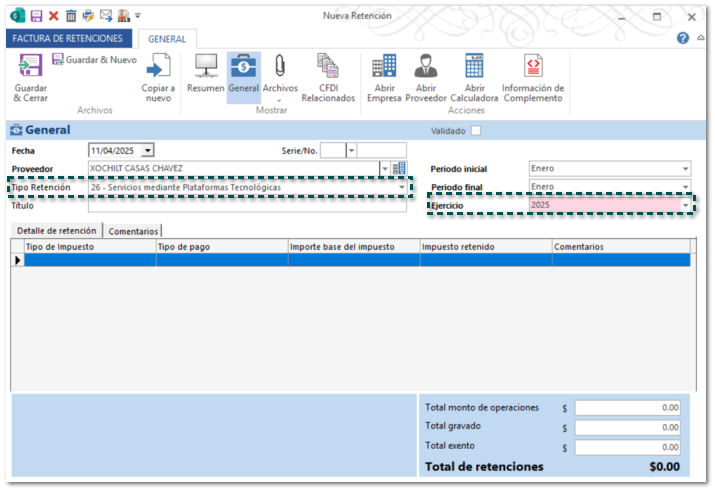Click the building icon beside Proveedor field
The image size is (715, 491).
pos(400,169)
